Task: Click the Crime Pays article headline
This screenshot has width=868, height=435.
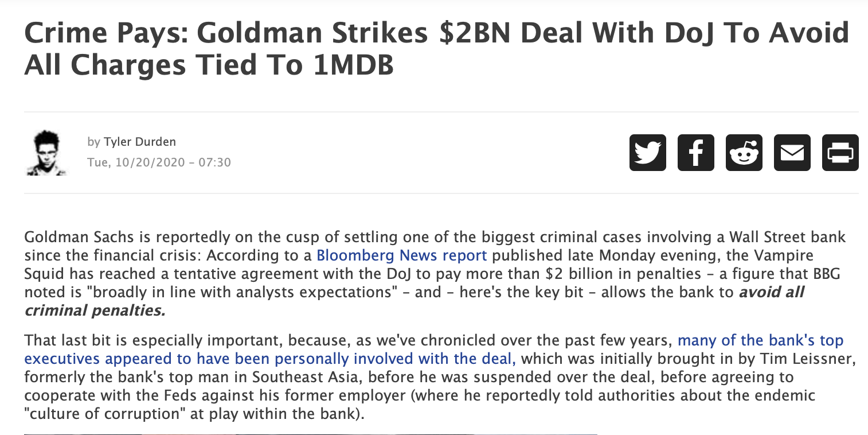Action: coord(436,49)
